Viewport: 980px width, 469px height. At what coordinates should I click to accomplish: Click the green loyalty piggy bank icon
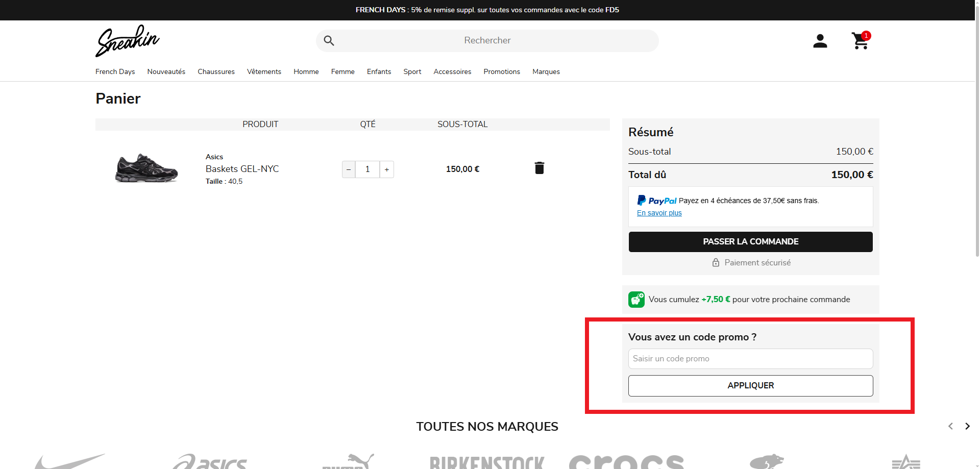(636, 300)
